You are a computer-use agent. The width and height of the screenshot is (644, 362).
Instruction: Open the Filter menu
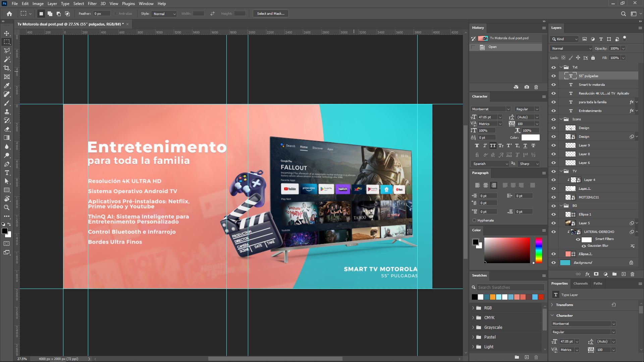[92, 4]
